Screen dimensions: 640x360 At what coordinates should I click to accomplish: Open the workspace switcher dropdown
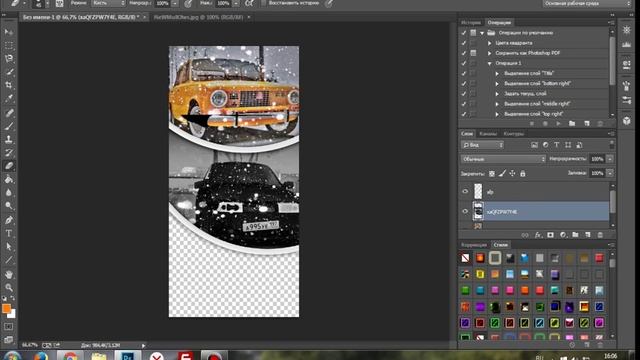587,3
